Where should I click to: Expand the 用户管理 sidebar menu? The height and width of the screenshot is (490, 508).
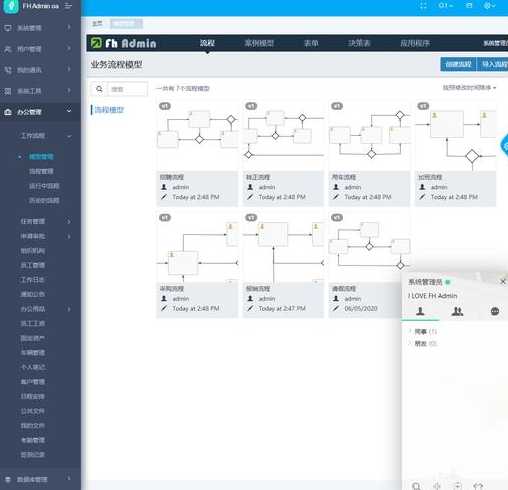click(x=40, y=49)
